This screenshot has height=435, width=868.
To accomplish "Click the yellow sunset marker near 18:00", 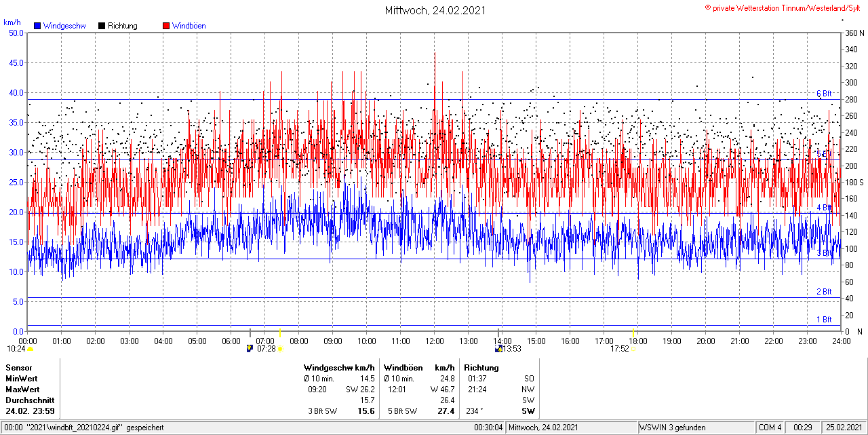I will pyautogui.click(x=633, y=333).
